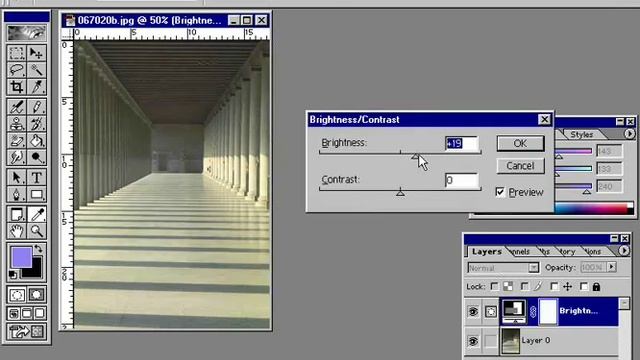
Task: Open the Color palette menu arrow
Action: coord(629,133)
